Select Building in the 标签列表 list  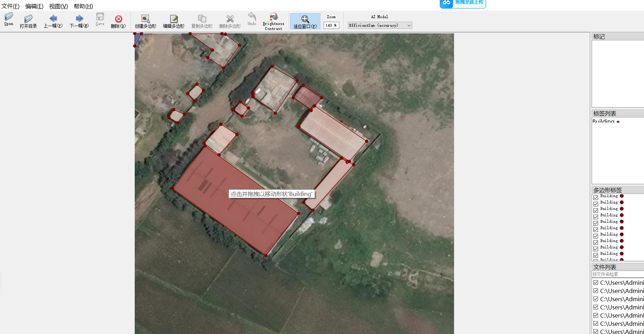pyautogui.click(x=603, y=122)
